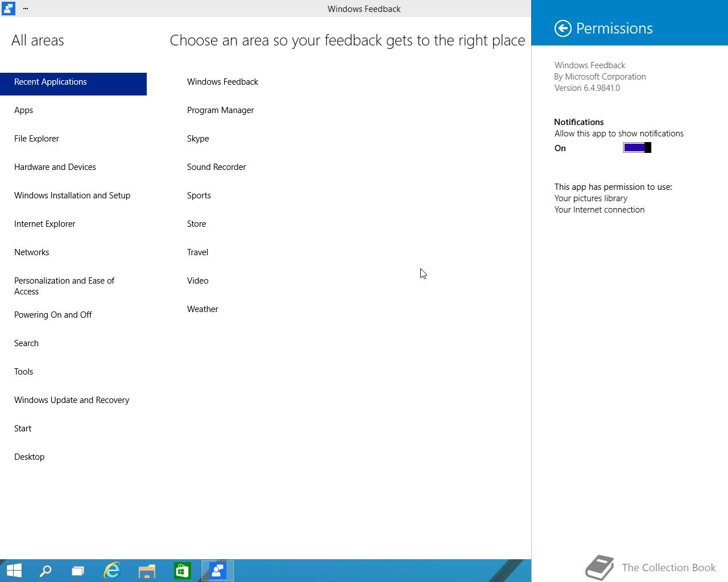The image size is (728, 582).
Task: Open the title bar ellipsis menu
Action: point(26,9)
